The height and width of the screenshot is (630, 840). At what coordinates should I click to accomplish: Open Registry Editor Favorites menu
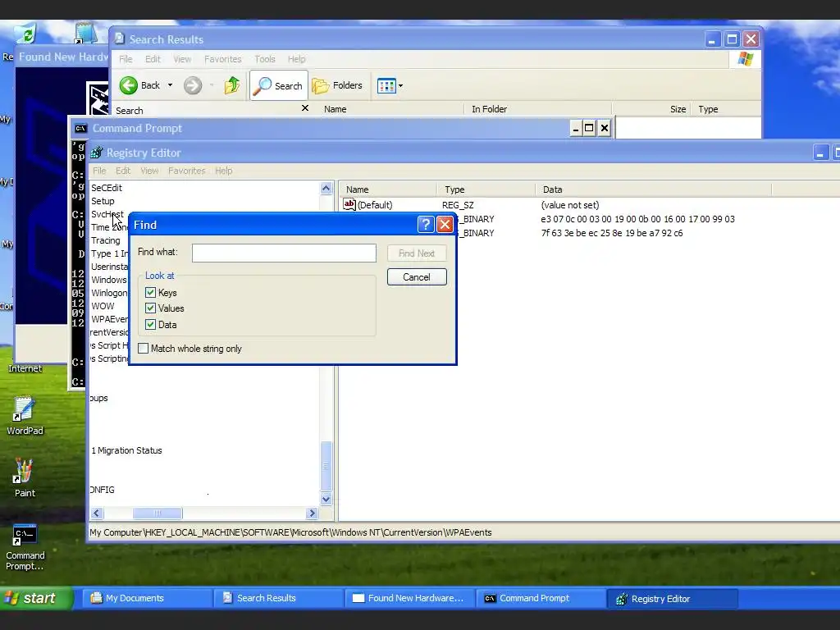(186, 171)
